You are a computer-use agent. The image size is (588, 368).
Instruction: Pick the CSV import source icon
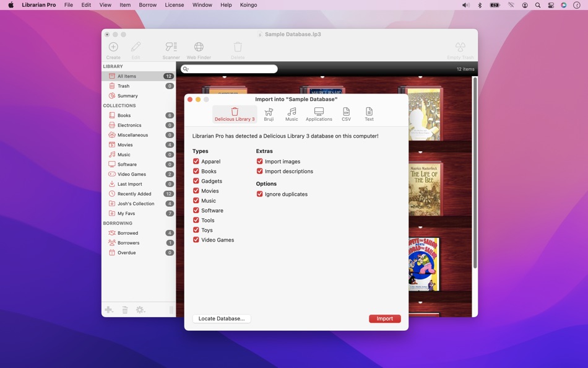[346, 113]
